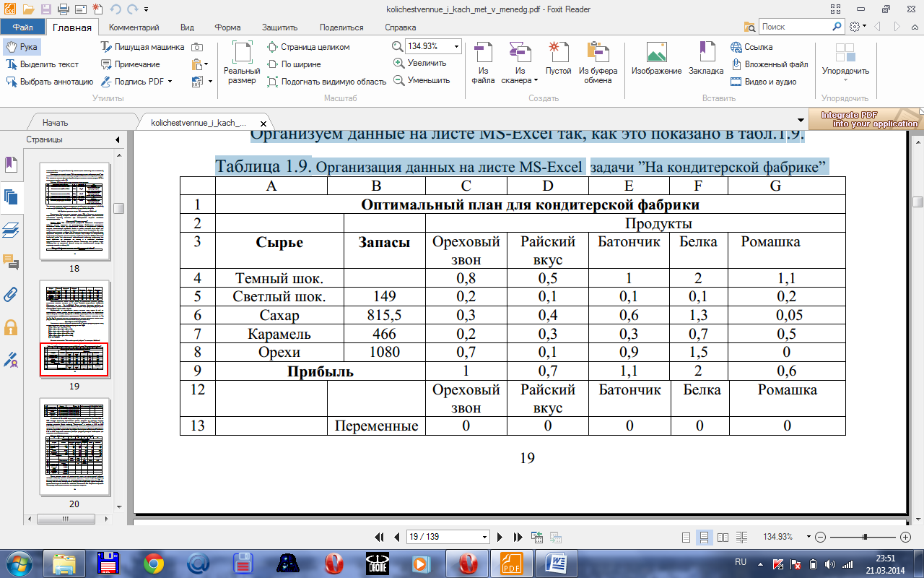
Task: Click the status bar zoom slider handle
Action: click(x=865, y=537)
